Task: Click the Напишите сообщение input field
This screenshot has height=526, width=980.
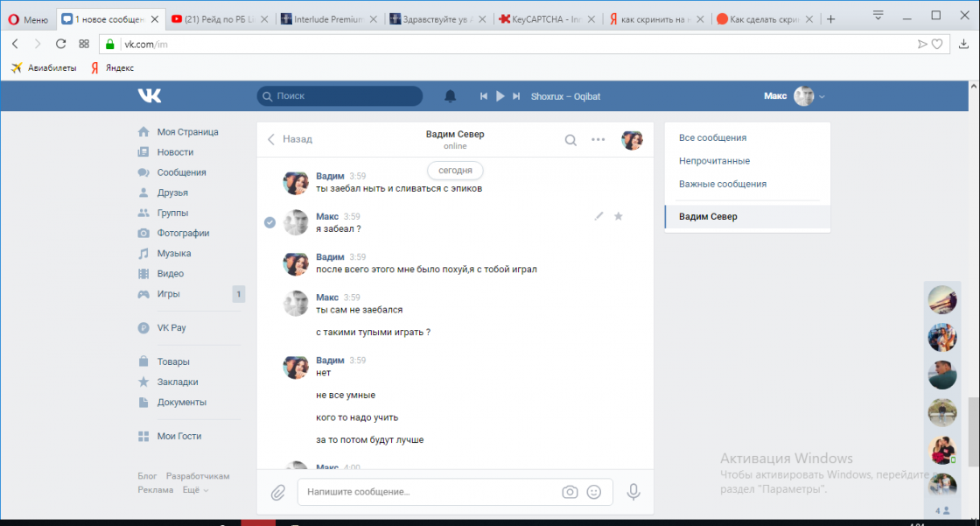Action: pyautogui.click(x=429, y=492)
